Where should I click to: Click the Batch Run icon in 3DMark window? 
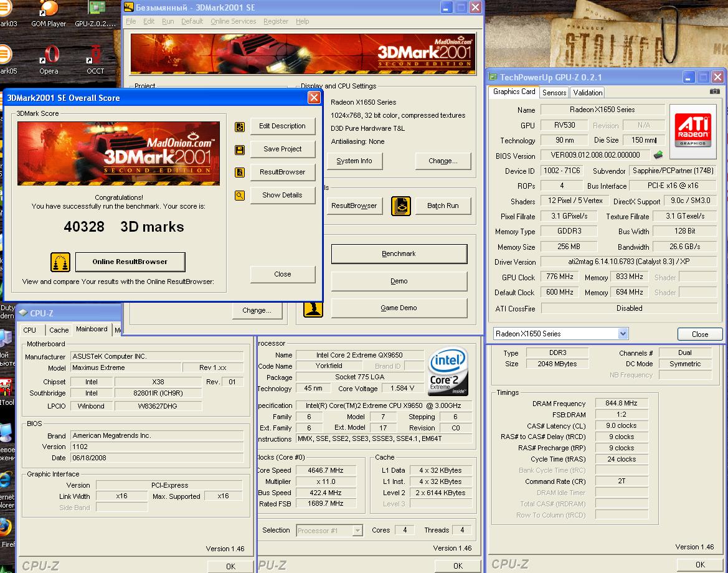(401, 206)
